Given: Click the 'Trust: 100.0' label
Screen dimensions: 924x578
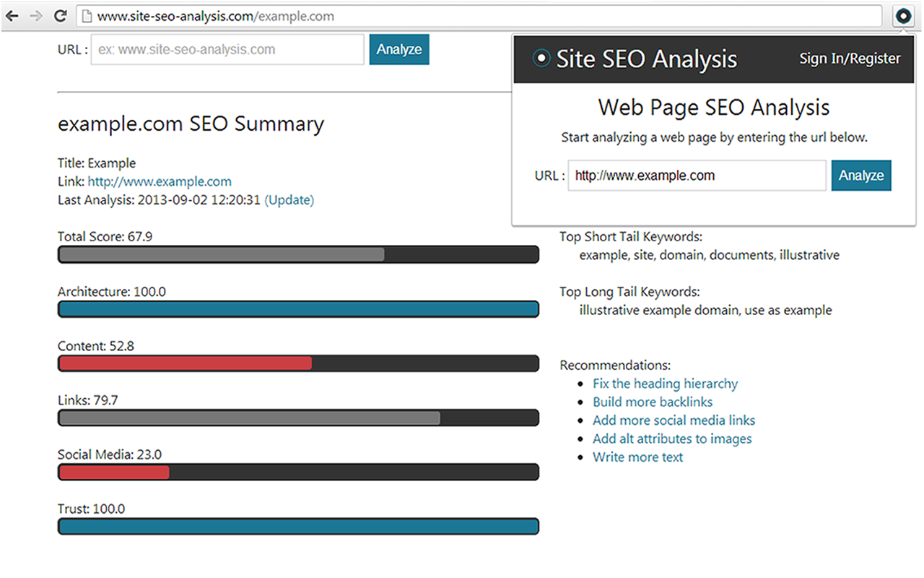Looking at the screenshot, I should point(91,509).
